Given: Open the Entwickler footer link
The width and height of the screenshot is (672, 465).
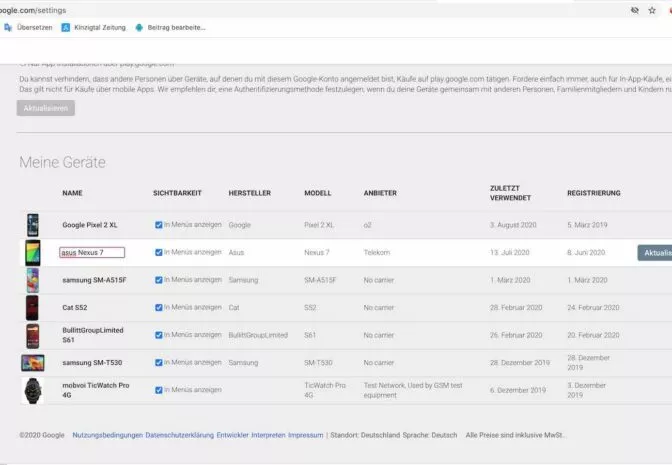Looking at the screenshot, I should [233, 435].
